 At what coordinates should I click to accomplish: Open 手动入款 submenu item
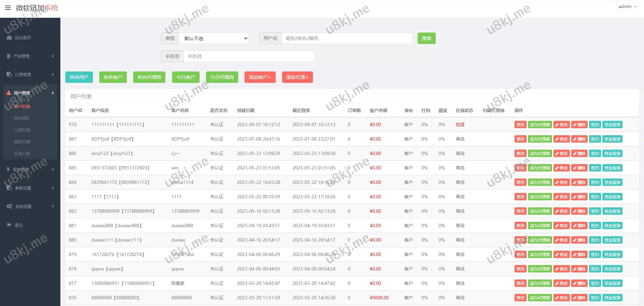[x=22, y=153]
